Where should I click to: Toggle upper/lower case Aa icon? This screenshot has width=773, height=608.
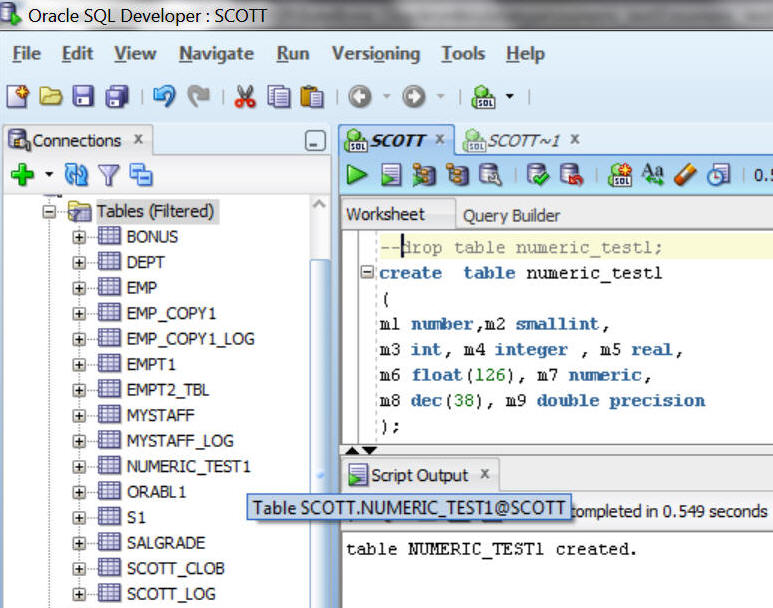tap(652, 175)
